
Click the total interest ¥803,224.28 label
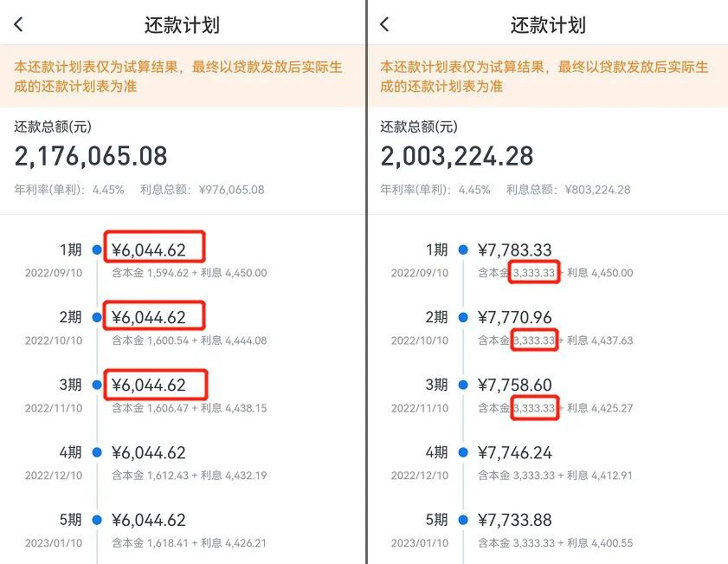pyautogui.click(x=568, y=189)
